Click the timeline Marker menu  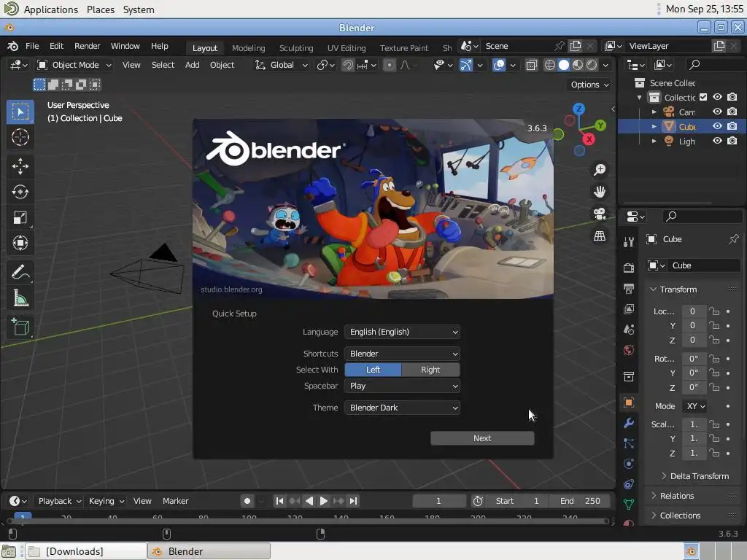click(x=175, y=501)
